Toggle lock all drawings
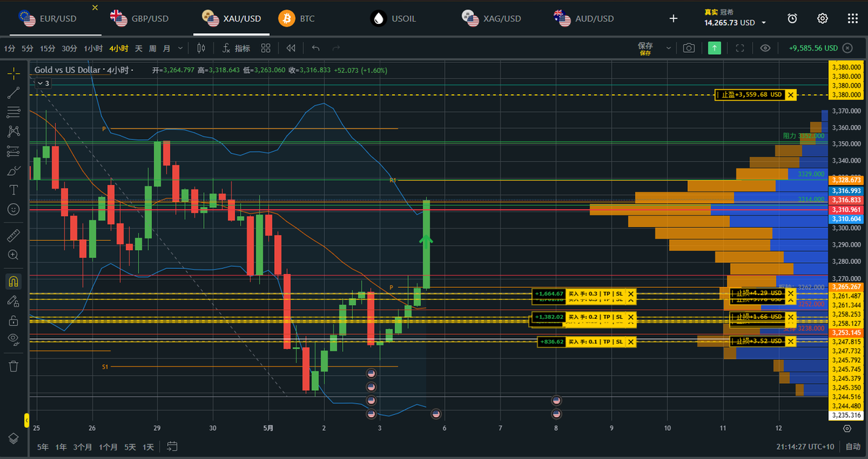This screenshot has width=868, height=459. (13, 320)
